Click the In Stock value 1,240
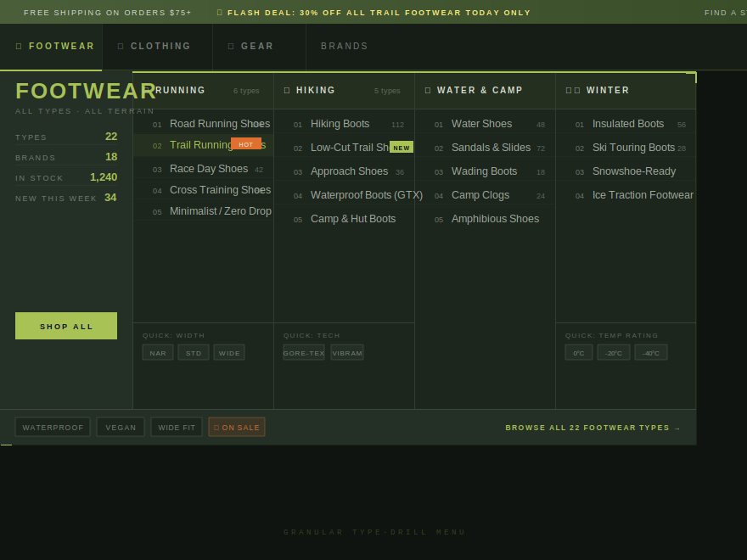747x560 pixels. tap(104, 177)
